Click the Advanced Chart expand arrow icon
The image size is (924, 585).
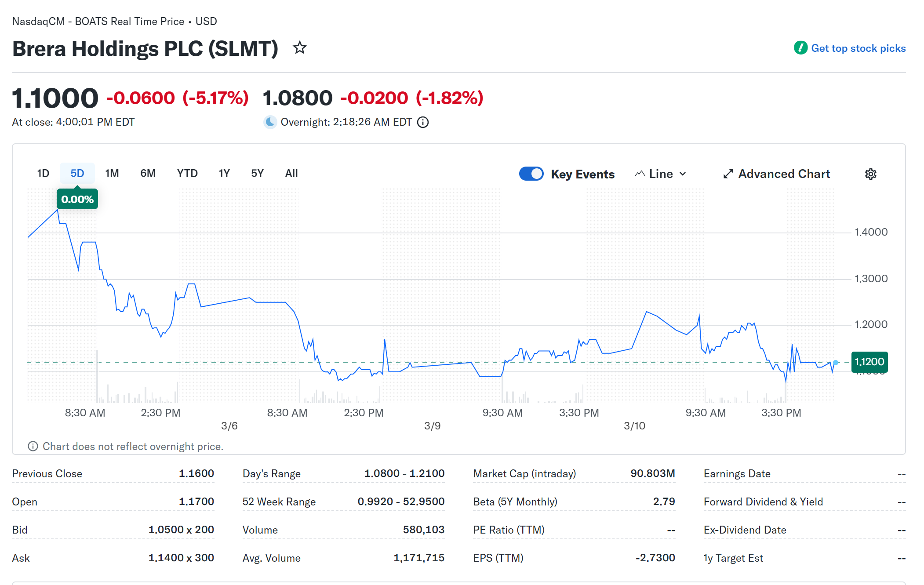tap(728, 174)
